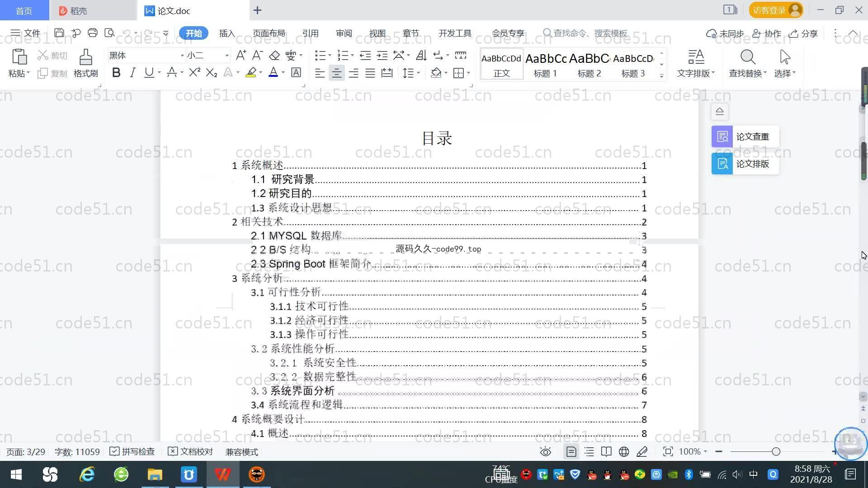Expand the highlight color options

261,73
